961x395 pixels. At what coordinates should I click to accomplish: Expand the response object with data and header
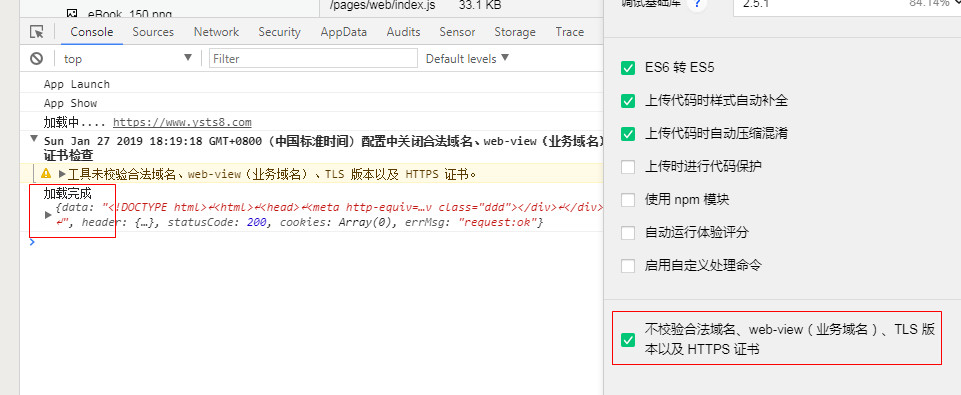[x=48, y=215]
